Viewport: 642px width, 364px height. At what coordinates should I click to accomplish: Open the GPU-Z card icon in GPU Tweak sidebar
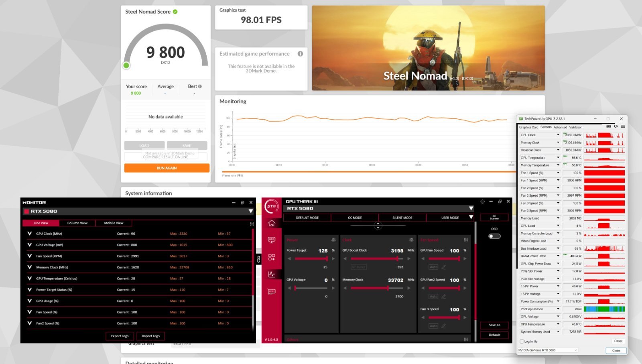pyautogui.click(x=272, y=291)
